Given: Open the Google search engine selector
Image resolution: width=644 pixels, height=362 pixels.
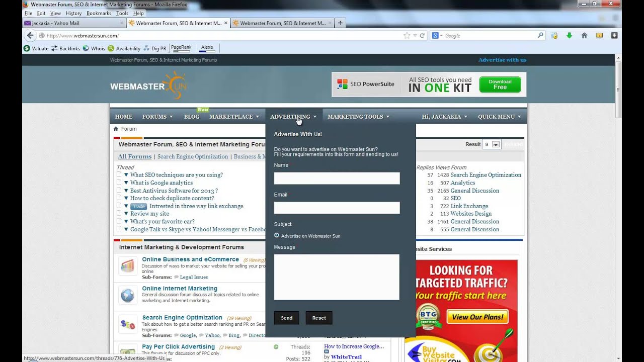Looking at the screenshot, I should (437, 36).
